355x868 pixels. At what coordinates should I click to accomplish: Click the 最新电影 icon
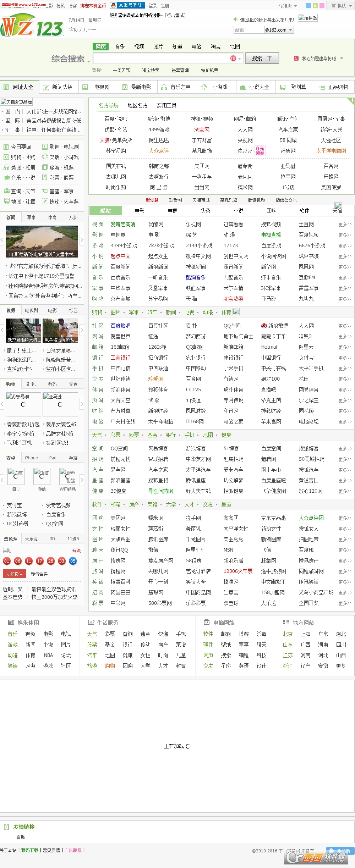click(x=125, y=87)
